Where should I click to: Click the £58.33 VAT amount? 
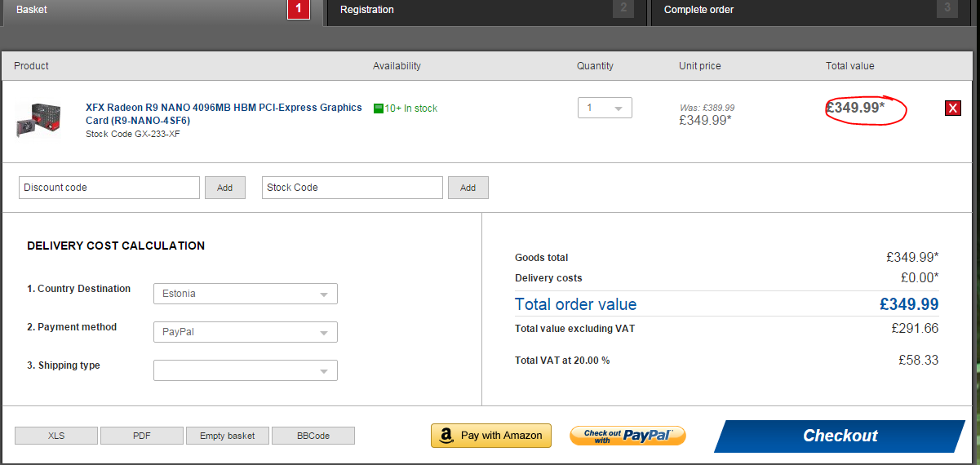pyautogui.click(x=918, y=360)
